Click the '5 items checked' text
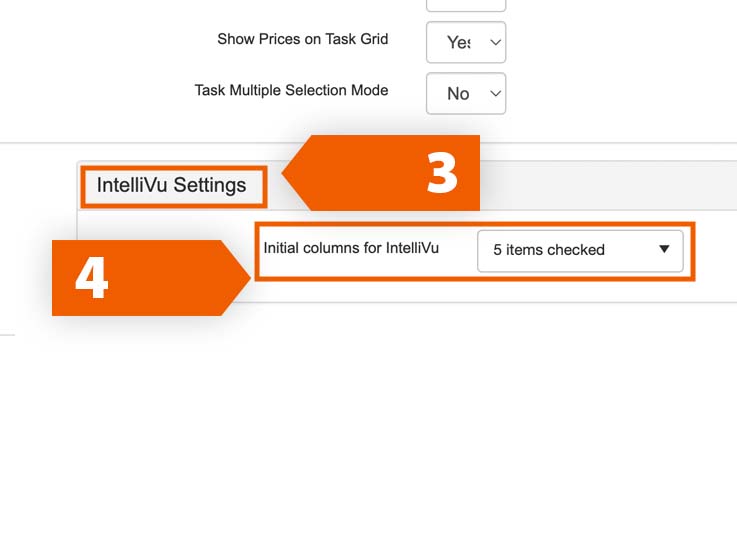This screenshot has width=737, height=538. click(x=549, y=250)
